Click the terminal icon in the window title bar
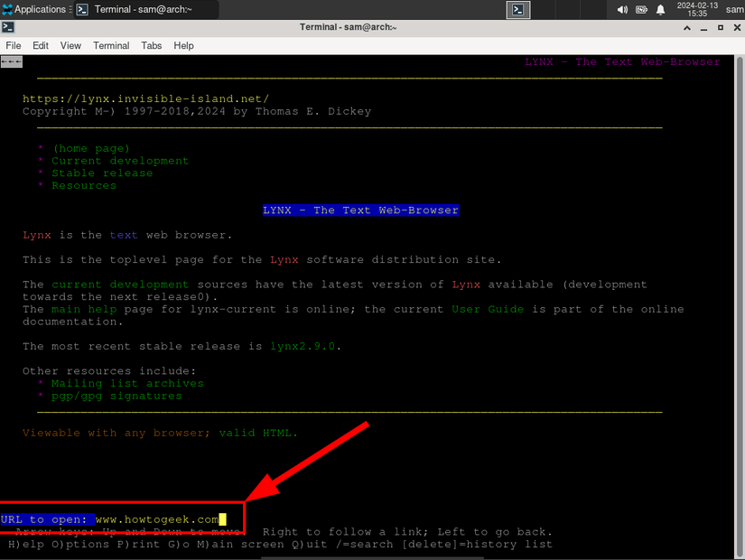 click(x=8, y=27)
